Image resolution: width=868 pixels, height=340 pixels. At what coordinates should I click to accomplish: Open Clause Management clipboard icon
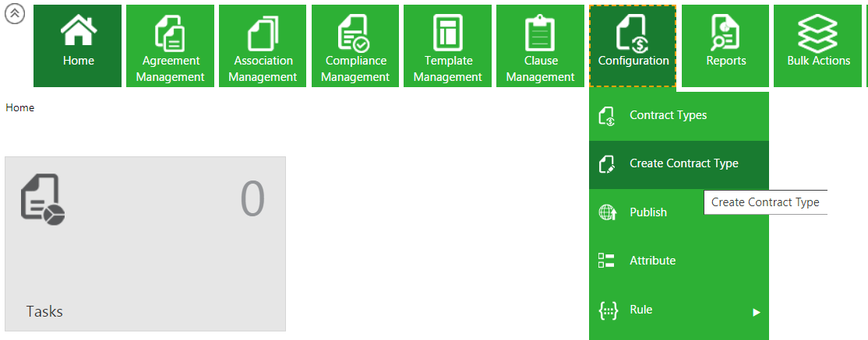tap(540, 33)
